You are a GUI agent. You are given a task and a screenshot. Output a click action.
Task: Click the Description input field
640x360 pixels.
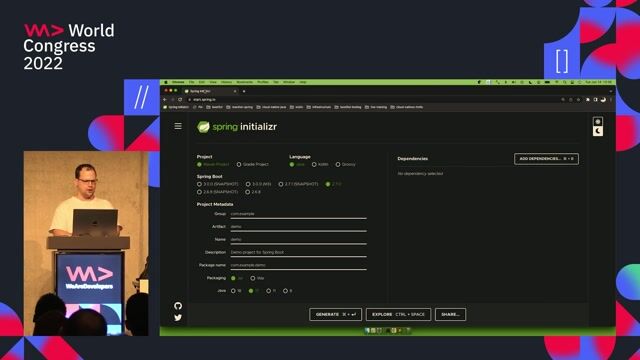tap(298, 252)
